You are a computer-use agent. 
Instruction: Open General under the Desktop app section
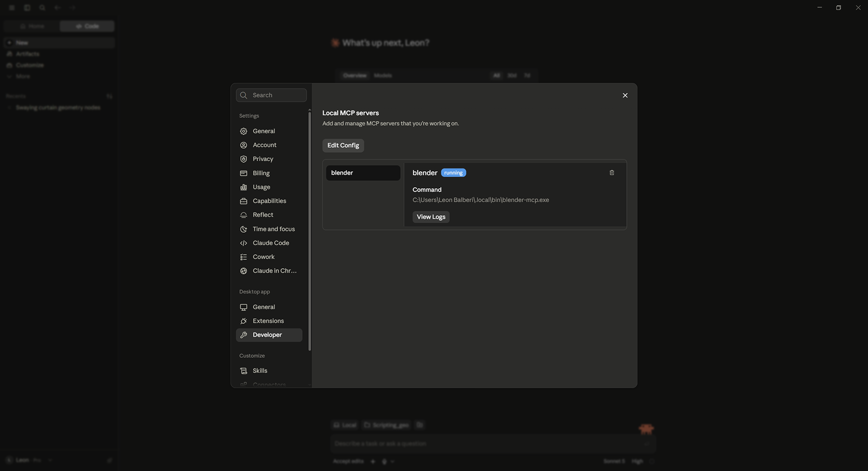tap(269, 307)
